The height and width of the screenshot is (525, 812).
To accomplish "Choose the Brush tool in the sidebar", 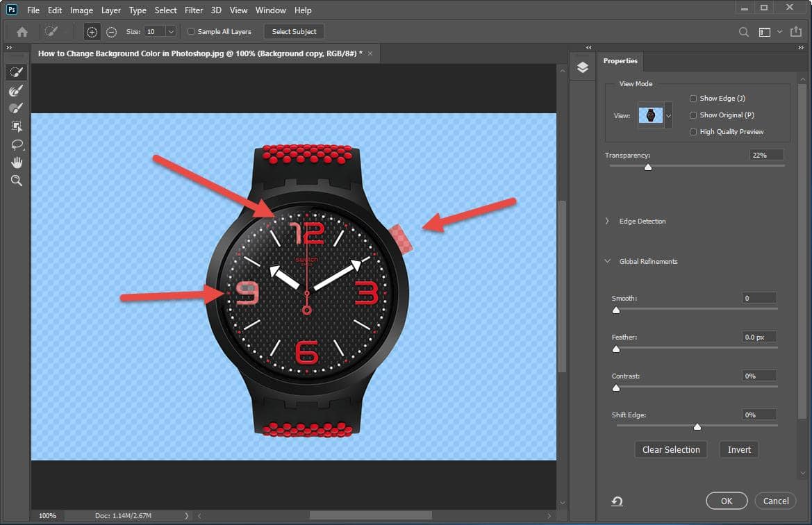I will pyautogui.click(x=15, y=108).
